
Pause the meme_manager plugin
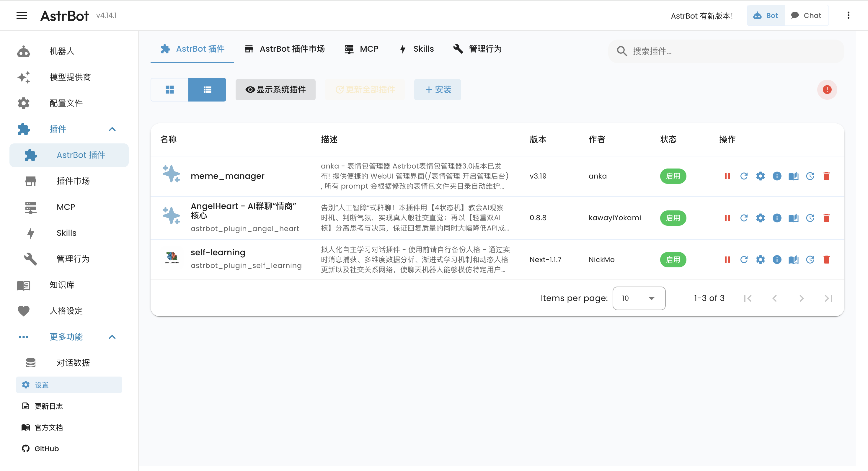click(727, 176)
